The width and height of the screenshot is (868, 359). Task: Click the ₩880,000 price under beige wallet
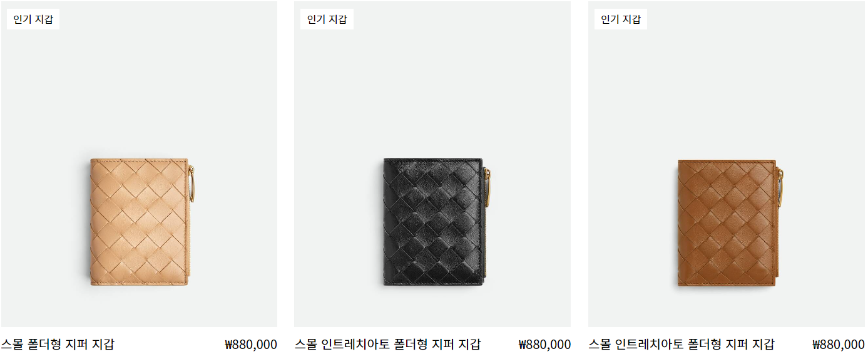pyautogui.click(x=251, y=344)
